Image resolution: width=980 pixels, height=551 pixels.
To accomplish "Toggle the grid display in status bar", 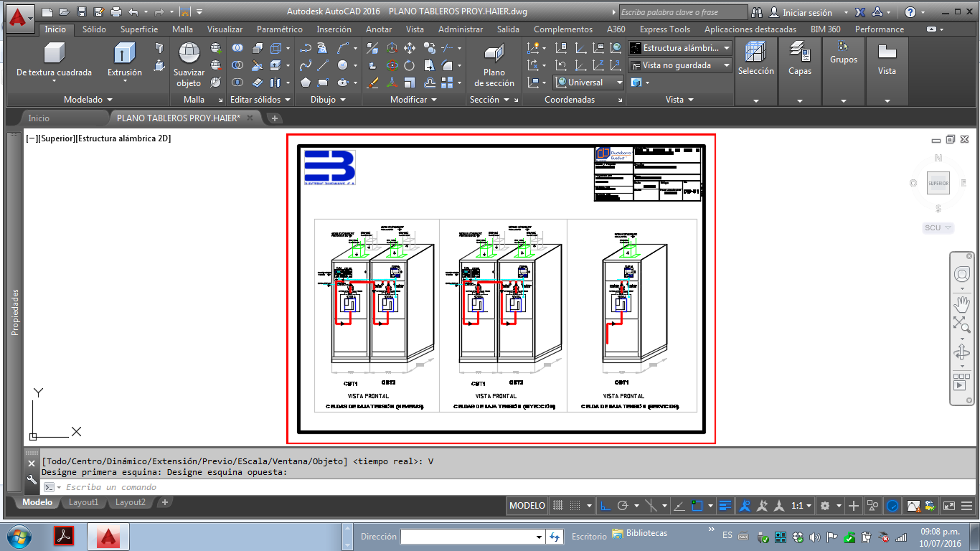I will [x=558, y=506].
